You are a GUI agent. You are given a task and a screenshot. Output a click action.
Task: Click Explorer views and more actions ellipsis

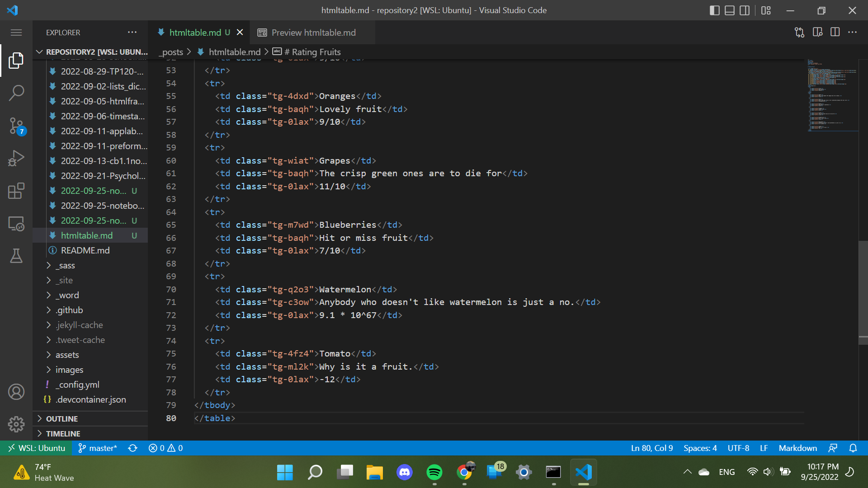[x=132, y=33]
